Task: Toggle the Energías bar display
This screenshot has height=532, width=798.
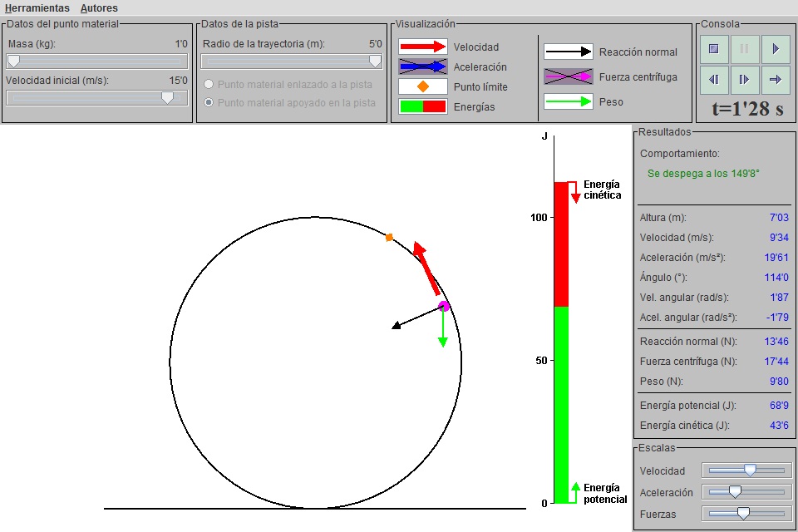Action: pos(423,106)
